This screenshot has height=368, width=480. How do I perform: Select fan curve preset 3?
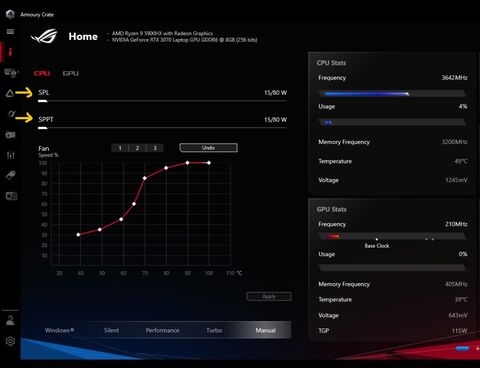tap(155, 148)
